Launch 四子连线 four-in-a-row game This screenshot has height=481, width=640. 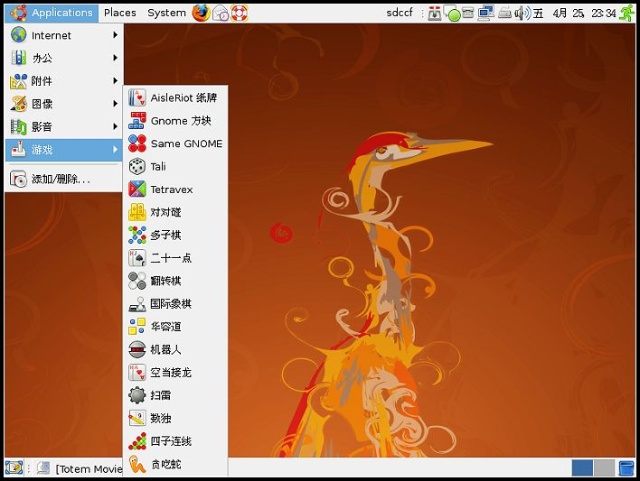pos(176,441)
